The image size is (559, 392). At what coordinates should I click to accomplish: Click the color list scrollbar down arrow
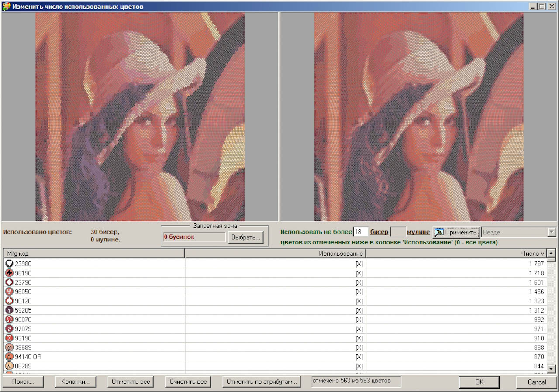(552, 369)
